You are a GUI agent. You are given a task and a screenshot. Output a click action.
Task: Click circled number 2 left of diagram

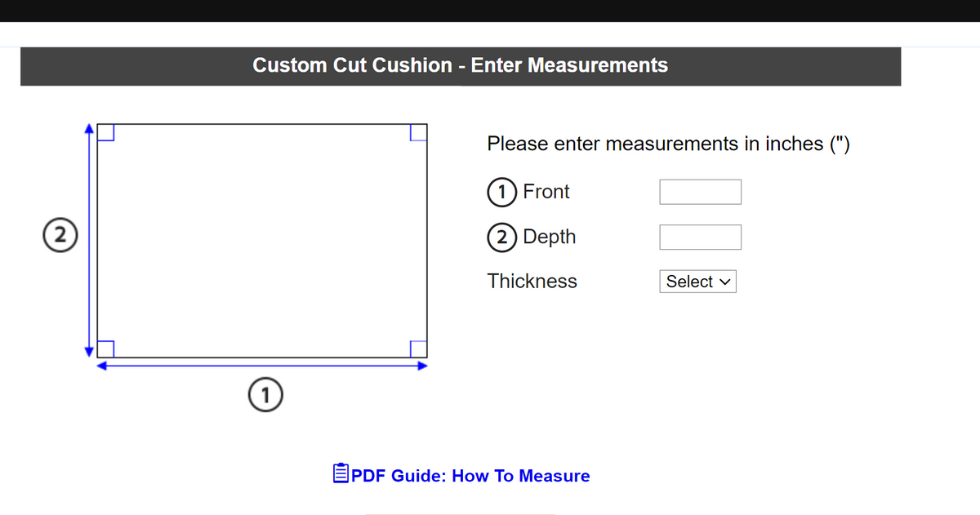click(x=56, y=232)
